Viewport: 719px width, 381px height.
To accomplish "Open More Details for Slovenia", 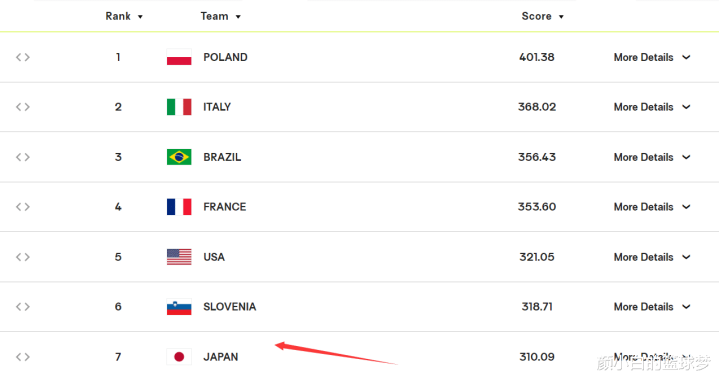I will 652,307.
